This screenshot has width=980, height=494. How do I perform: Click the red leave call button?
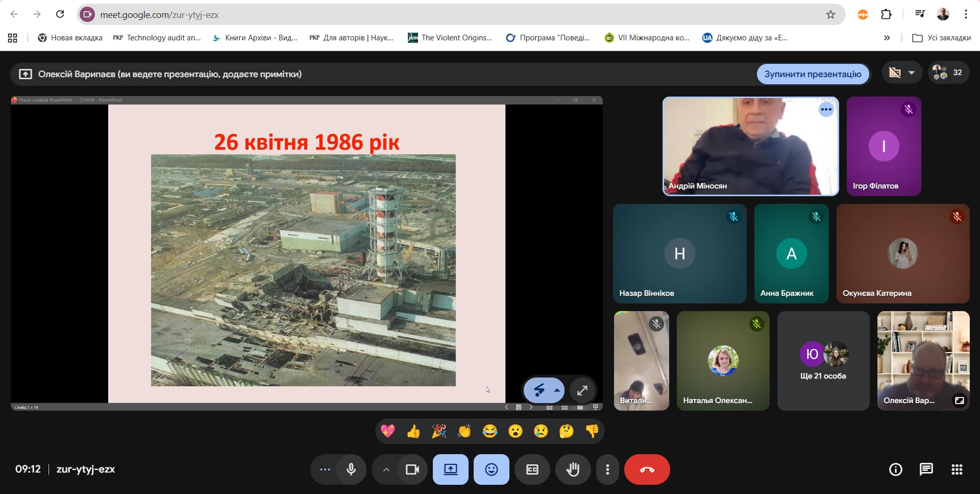tap(647, 469)
